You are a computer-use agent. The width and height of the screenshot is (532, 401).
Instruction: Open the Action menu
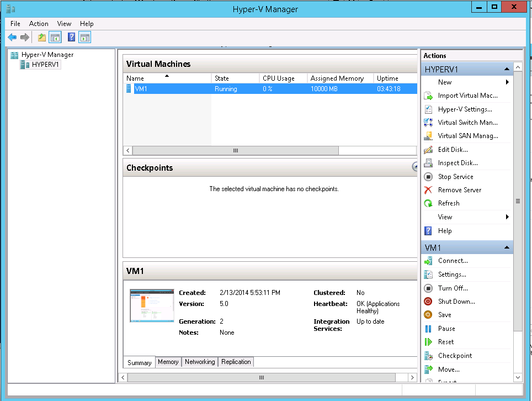tap(39, 24)
